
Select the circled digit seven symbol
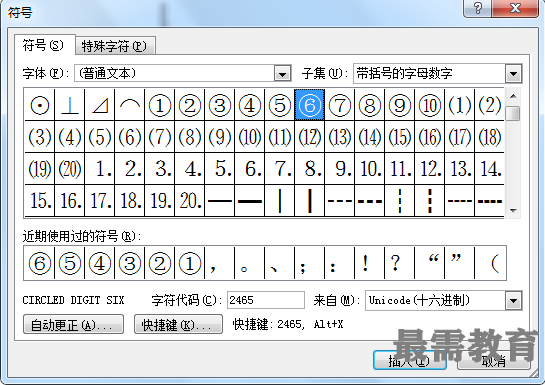tap(340, 105)
